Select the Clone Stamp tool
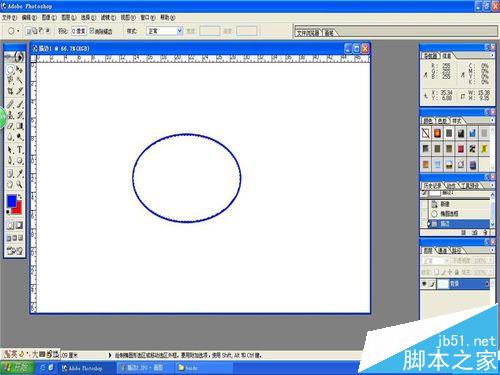This screenshot has height=375, width=500. click(10, 115)
